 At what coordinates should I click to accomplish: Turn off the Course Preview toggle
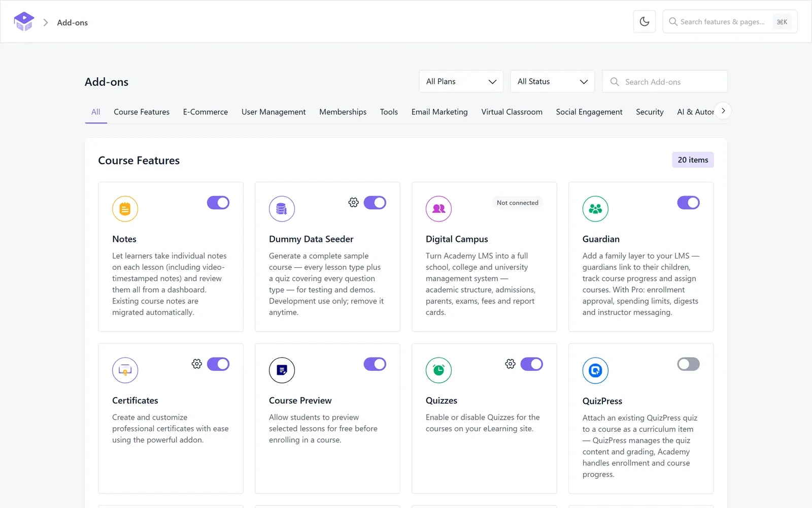tap(375, 364)
